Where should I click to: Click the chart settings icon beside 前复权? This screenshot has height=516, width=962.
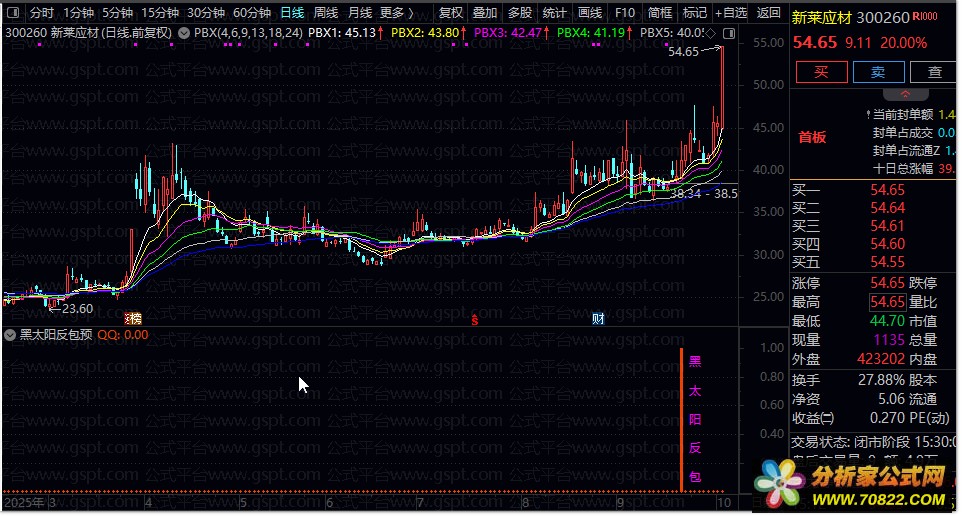(x=183, y=33)
